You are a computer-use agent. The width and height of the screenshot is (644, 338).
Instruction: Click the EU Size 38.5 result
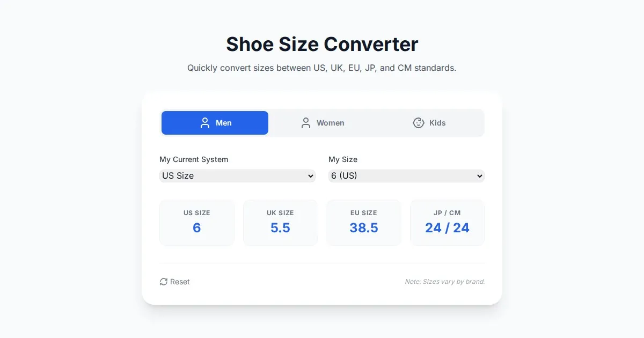(364, 228)
